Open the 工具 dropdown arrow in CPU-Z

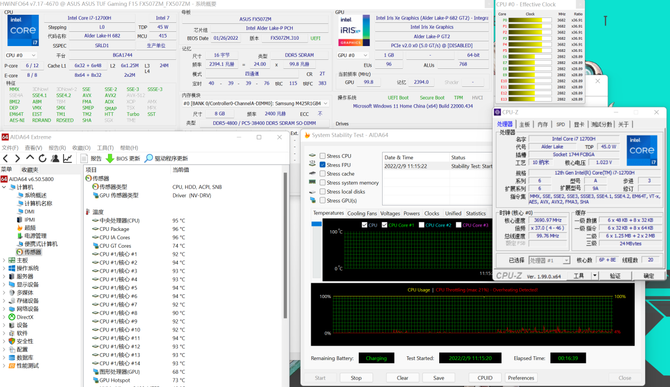coord(595,276)
